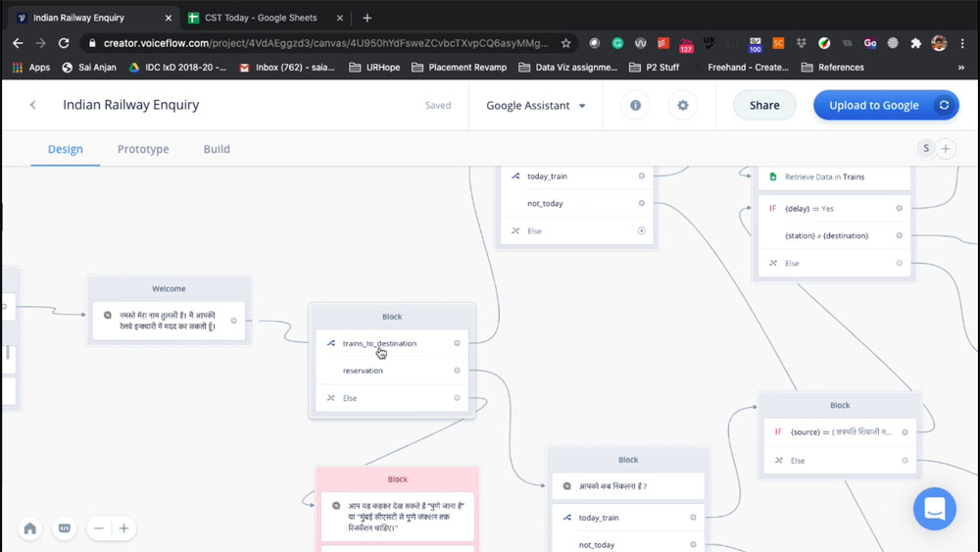Open the CST Today Google Sheets tab
Viewport: 980px width, 552px height.
point(260,18)
